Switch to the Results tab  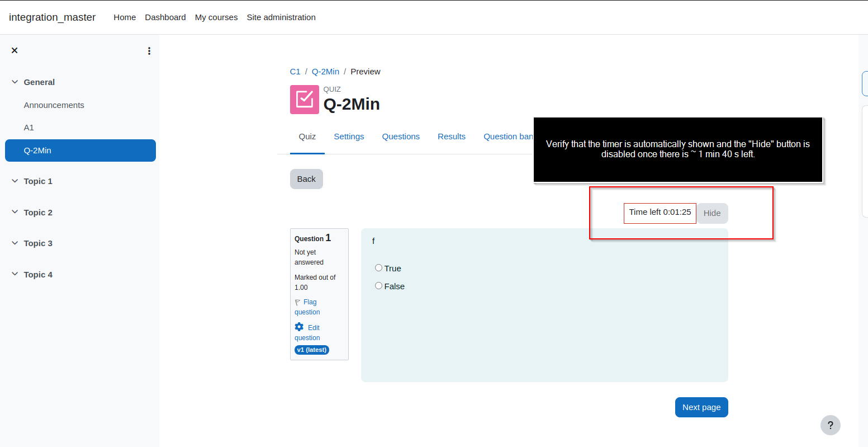(x=452, y=137)
